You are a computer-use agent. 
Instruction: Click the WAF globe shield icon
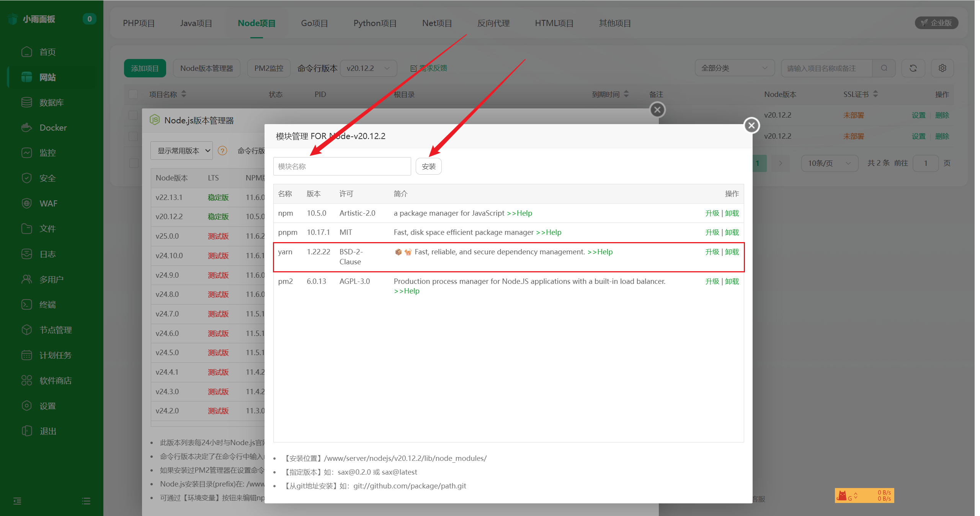coord(26,203)
